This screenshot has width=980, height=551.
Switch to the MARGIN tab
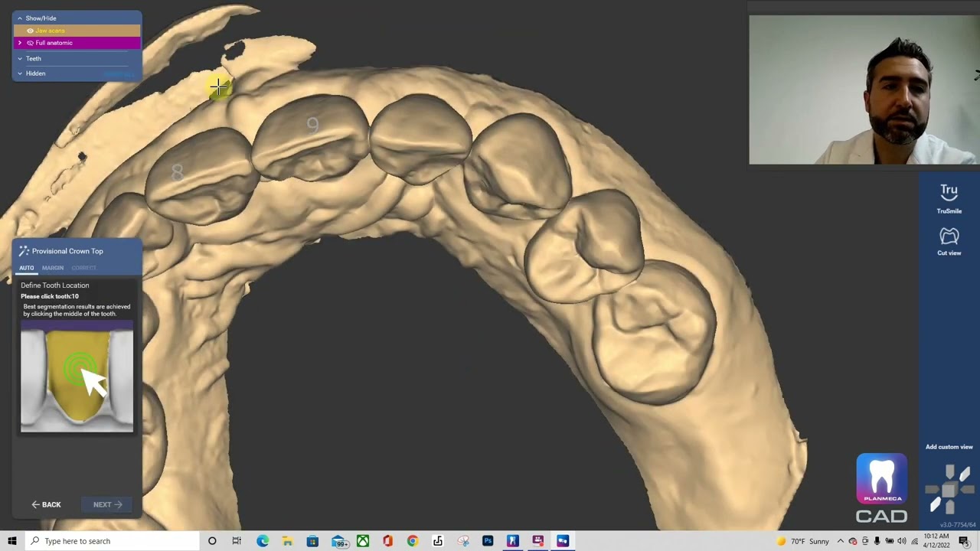click(x=53, y=268)
